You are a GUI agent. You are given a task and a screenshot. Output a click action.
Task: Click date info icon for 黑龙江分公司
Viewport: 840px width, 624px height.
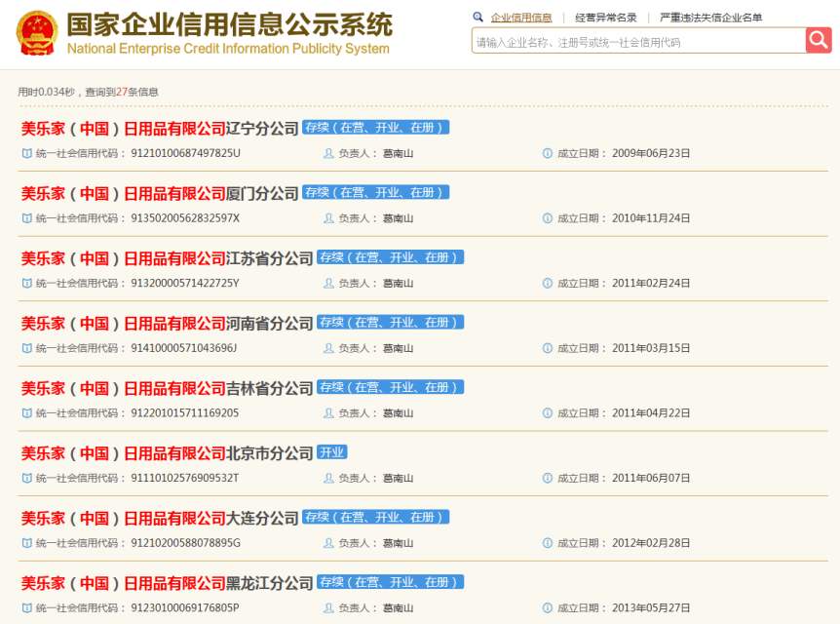coord(547,608)
